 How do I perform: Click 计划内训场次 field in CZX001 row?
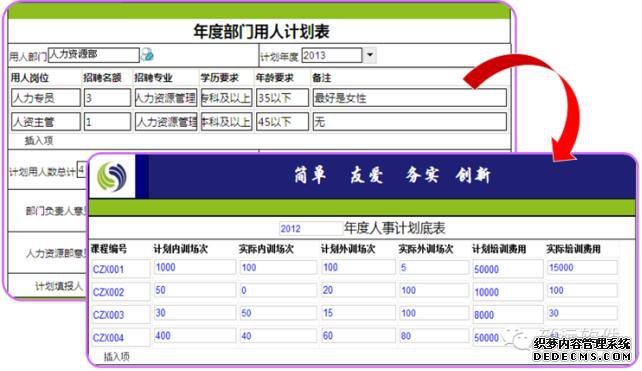194,267
